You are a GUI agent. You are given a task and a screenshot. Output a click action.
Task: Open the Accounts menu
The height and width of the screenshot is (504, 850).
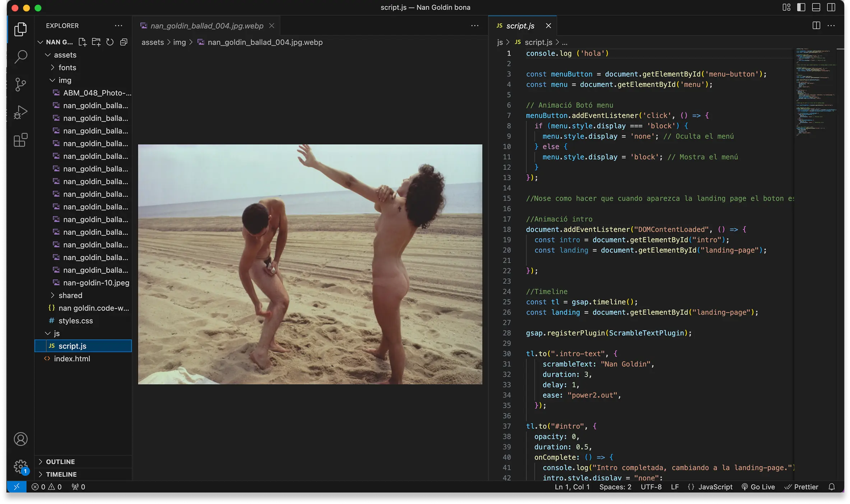coord(20,439)
